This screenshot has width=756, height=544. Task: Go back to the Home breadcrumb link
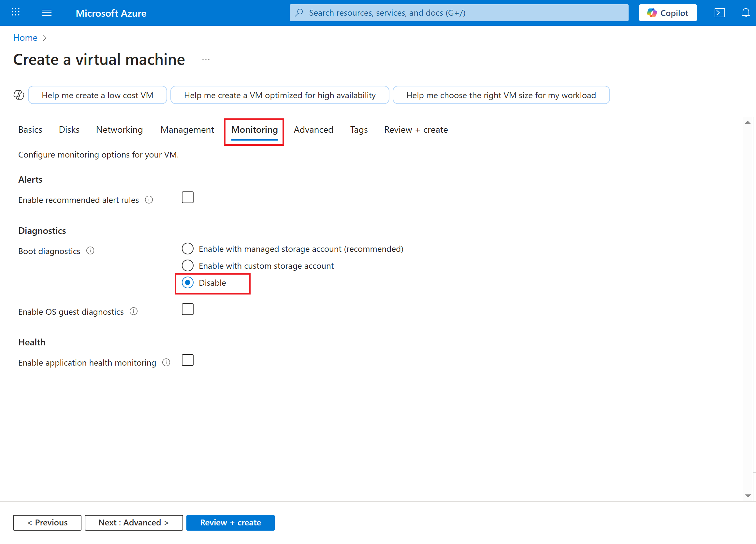click(25, 38)
